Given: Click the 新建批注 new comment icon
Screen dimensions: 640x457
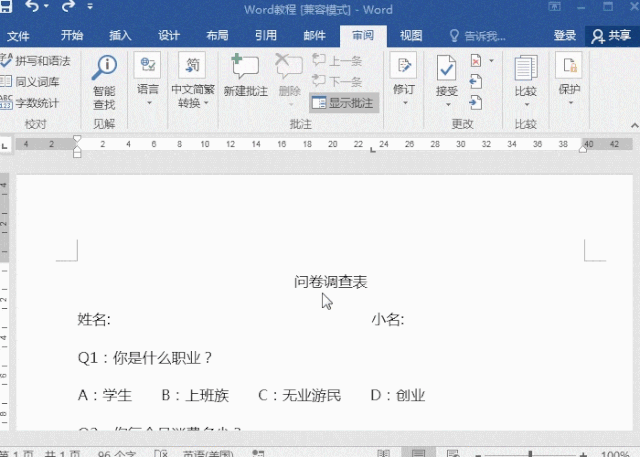Looking at the screenshot, I should pyautogui.click(x=245, y=66).
